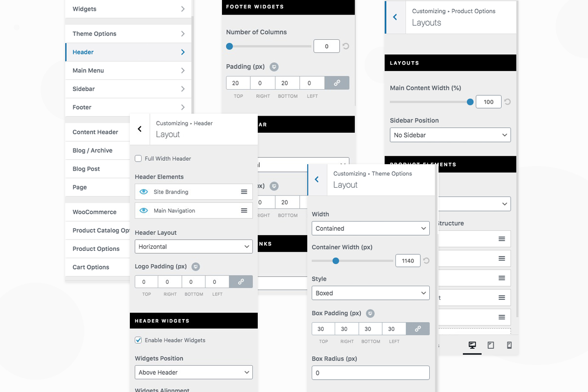Reset the Number of Columns slider value
This screenshot has width=588, height=392.
tap(346, 47)
